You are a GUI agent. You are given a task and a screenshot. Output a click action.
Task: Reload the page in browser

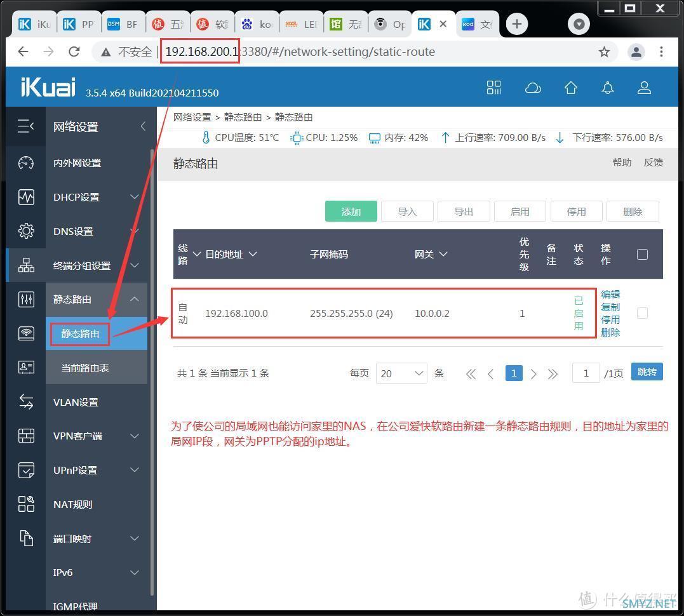tap(74, 51)
